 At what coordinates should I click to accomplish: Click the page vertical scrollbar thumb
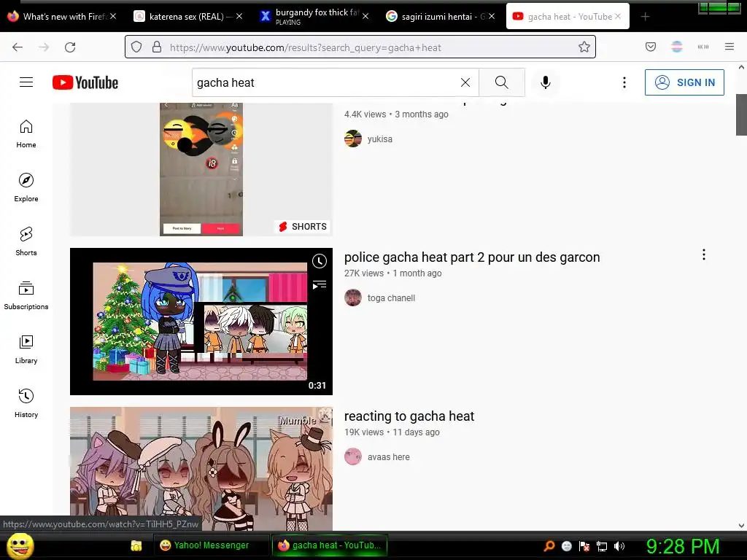point(741,114)
